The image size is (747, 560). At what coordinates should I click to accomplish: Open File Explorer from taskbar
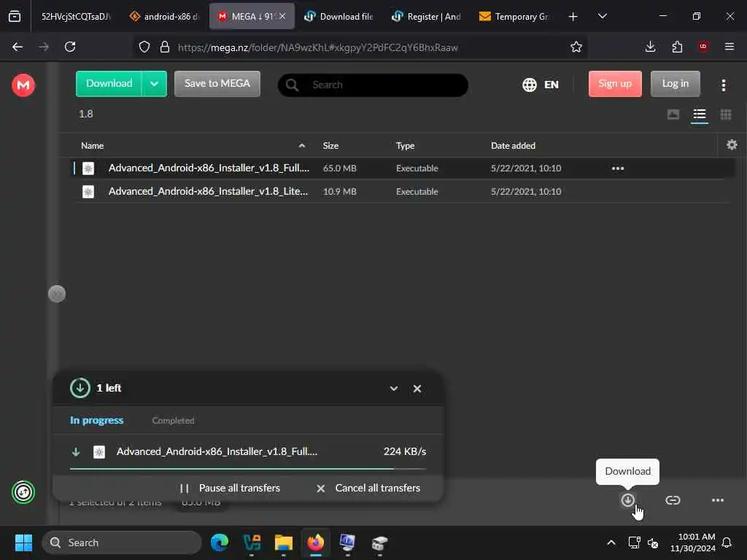click(x=284, y=542)
